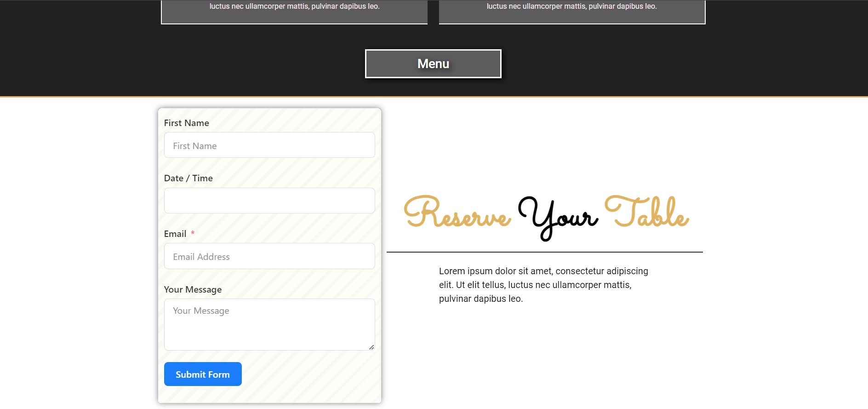Select the left card's luctus nec ullamcorper text
The height and width of the screenshot is (409, 868).
(x=295, y=6)
